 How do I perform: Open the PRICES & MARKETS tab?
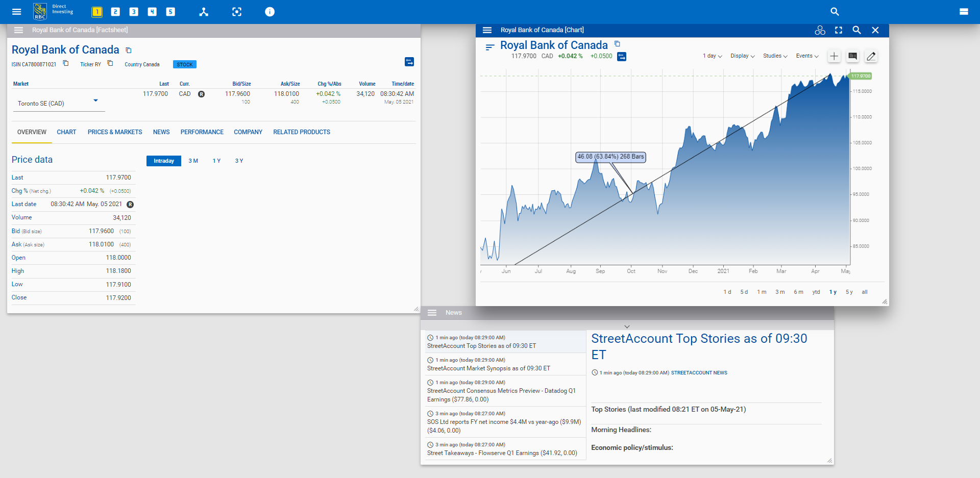(x=115, y=132)
